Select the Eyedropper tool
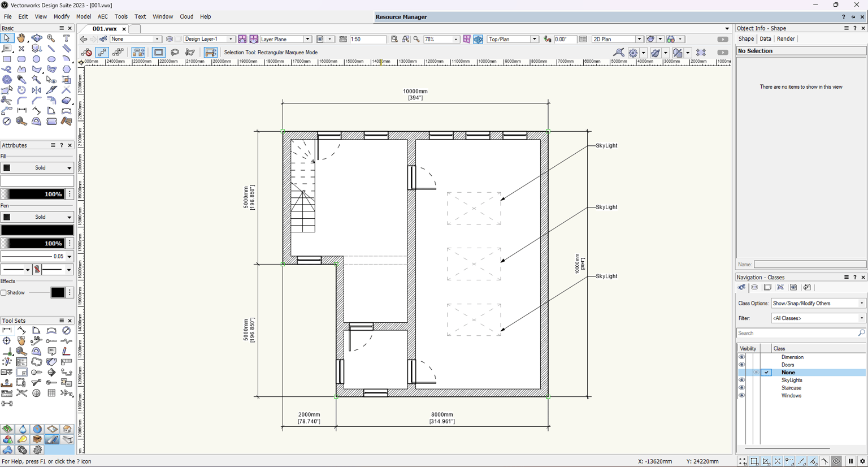Viewport: 868px width, 467px height. [21, 80]
